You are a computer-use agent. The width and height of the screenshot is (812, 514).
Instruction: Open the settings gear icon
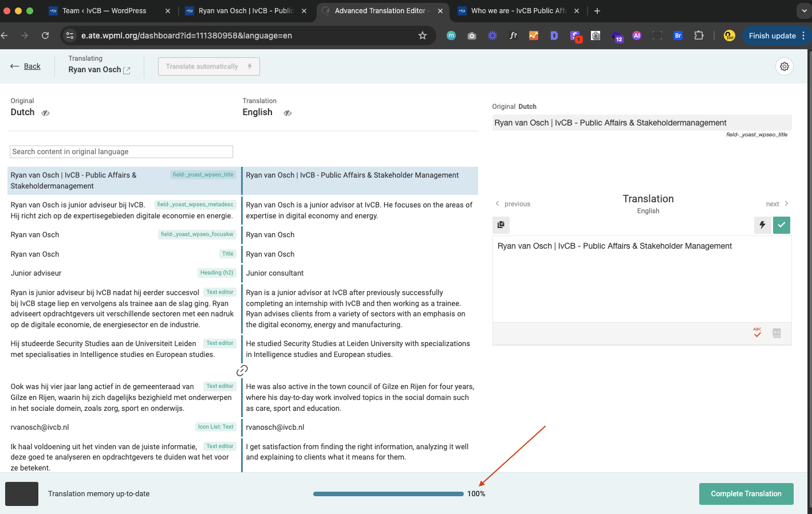[x=784, y=66]
